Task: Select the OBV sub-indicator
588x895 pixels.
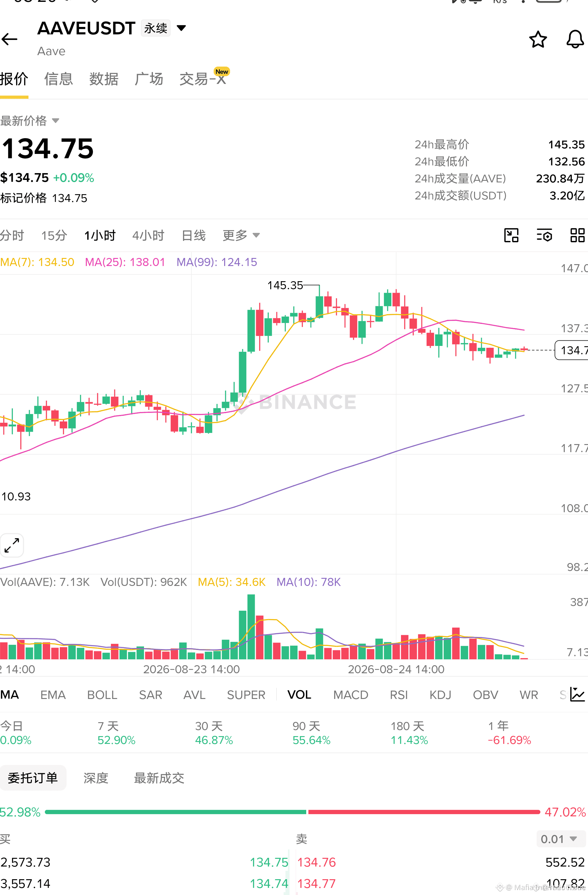Action: 486,695
